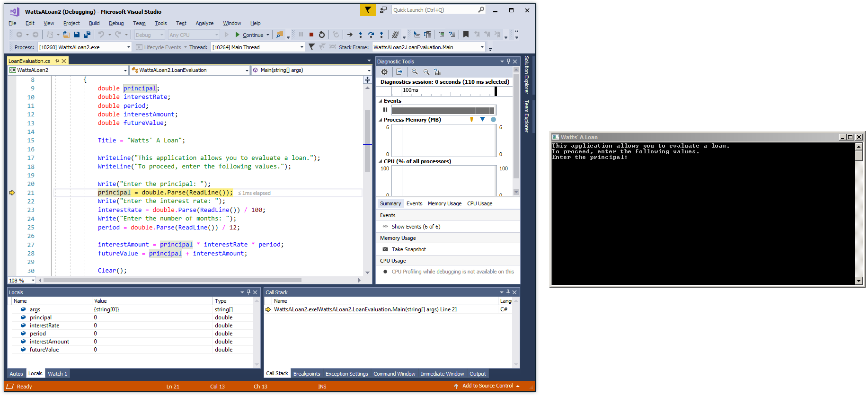Click the Watts' A Loan console scroll-down arrow
Screen dimensions: 868x396
859,281
